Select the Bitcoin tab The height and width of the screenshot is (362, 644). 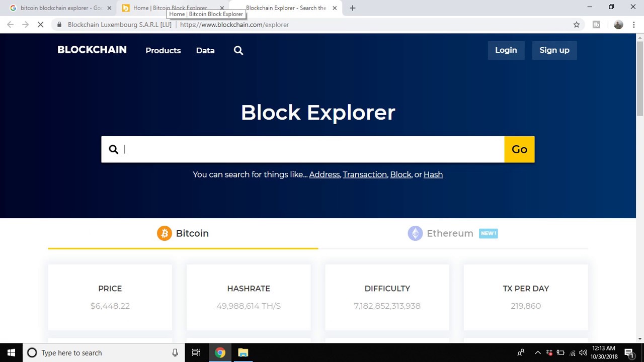point(183,233)
